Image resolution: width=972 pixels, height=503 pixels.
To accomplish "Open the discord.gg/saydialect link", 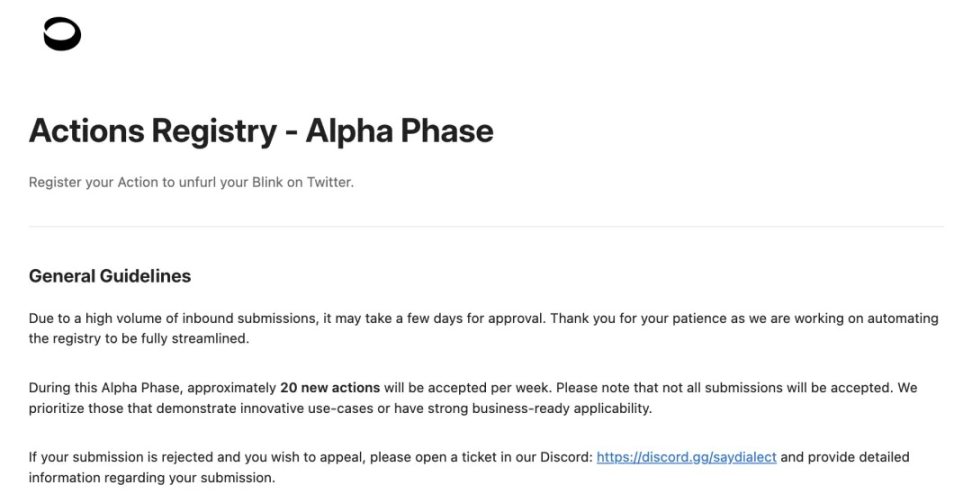I will pyautogui.click(x=686, y=457).
